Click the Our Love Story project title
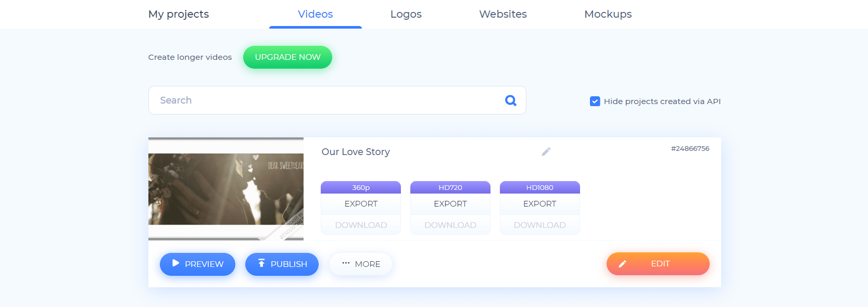This screenshot has height=307, width=868. (356, 152)
